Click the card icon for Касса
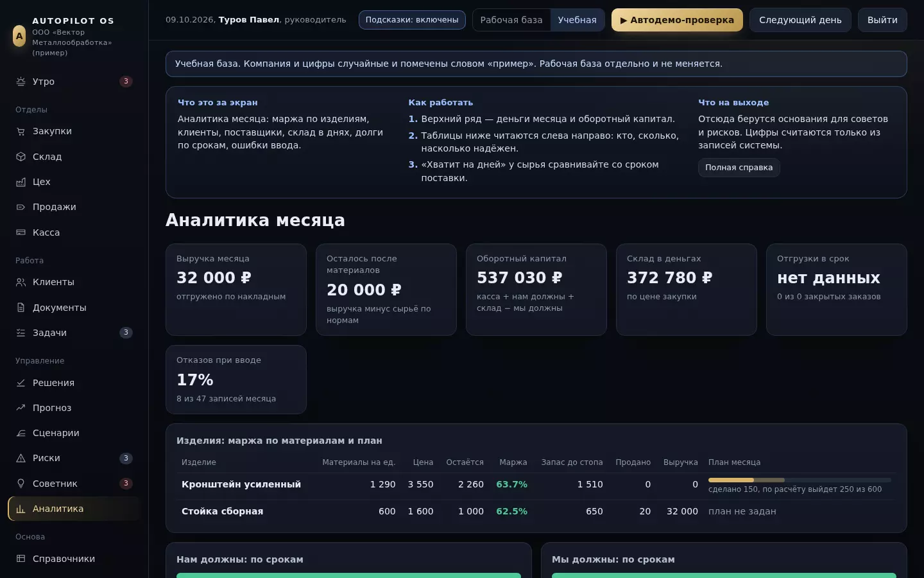924x578 pixels. (x=21, y=232)
